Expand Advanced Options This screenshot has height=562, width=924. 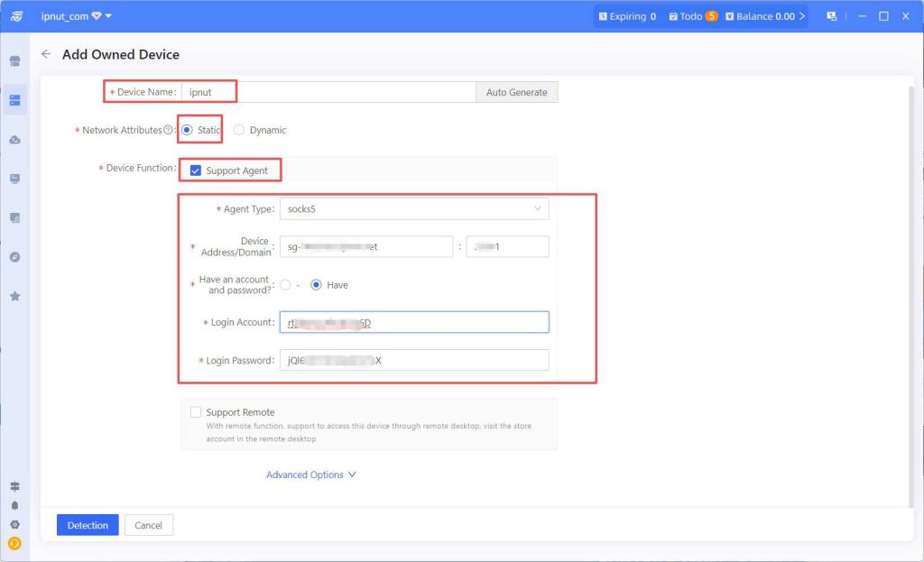(x=311, y=474)
